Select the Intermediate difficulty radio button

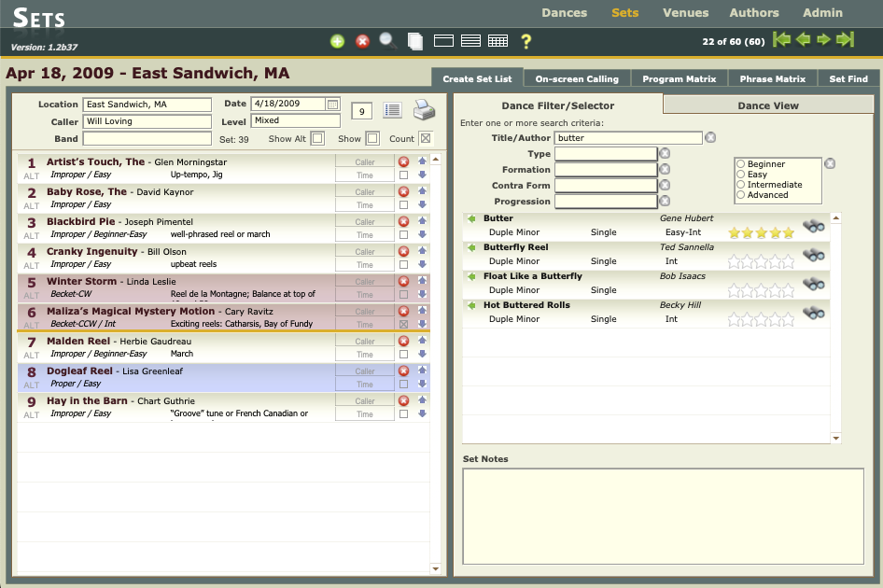741,185
